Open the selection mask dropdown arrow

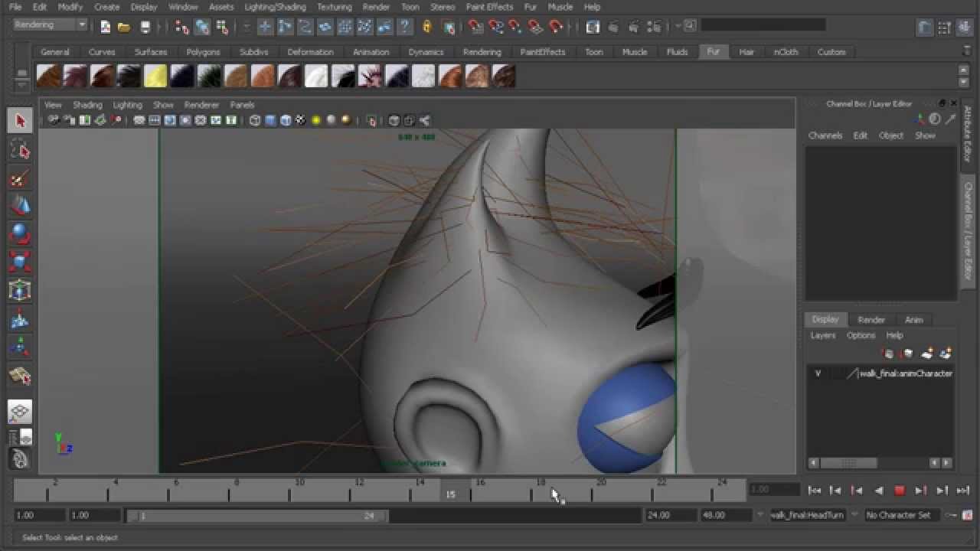(247, 27)
